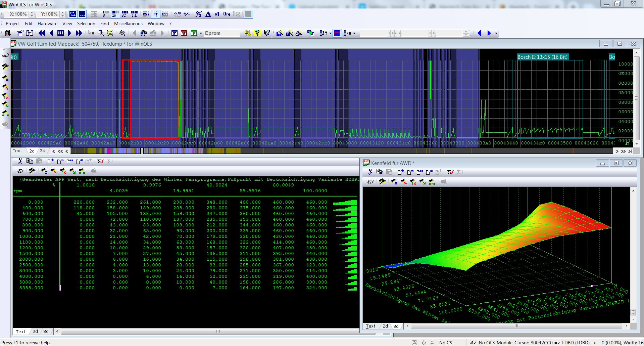Image resolution: width=644 pixels, height=346 pixels.
Task: Copy icon in table window toolbar
Action: click(x=30, y=162)
